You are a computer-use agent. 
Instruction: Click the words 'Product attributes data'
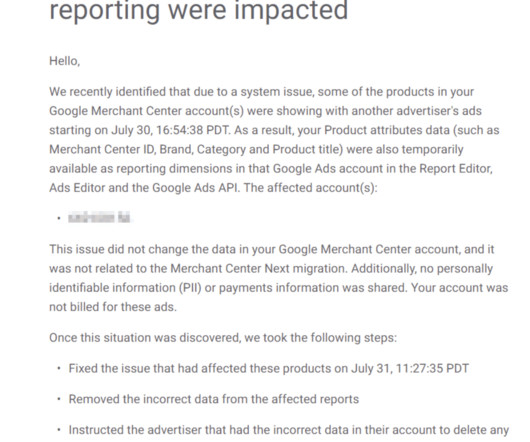(387, 130)
